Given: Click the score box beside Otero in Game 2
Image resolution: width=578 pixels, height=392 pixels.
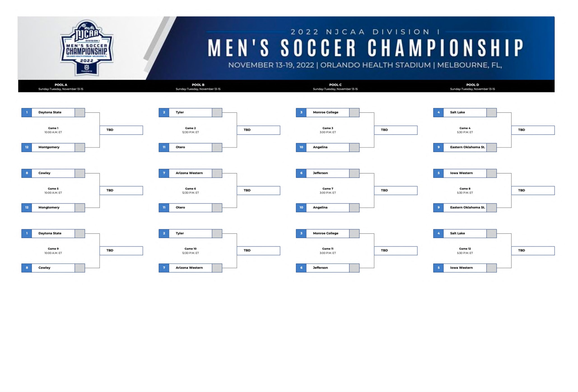Looking at the screenshot, I should 217,147.
